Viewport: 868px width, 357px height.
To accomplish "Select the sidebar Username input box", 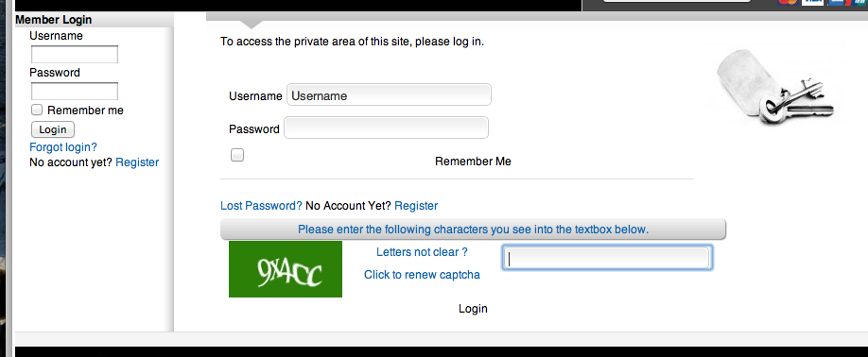I will tap(75, 54).
